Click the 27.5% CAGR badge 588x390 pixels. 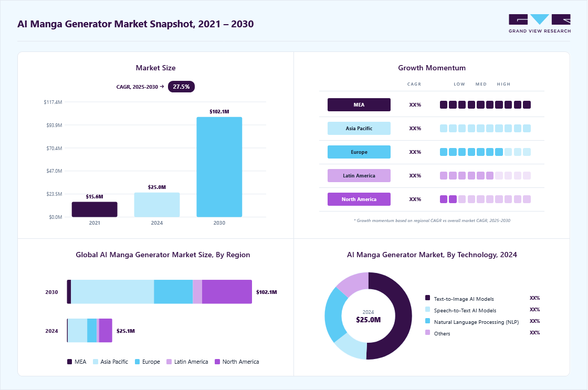click(x=181, y=87)
